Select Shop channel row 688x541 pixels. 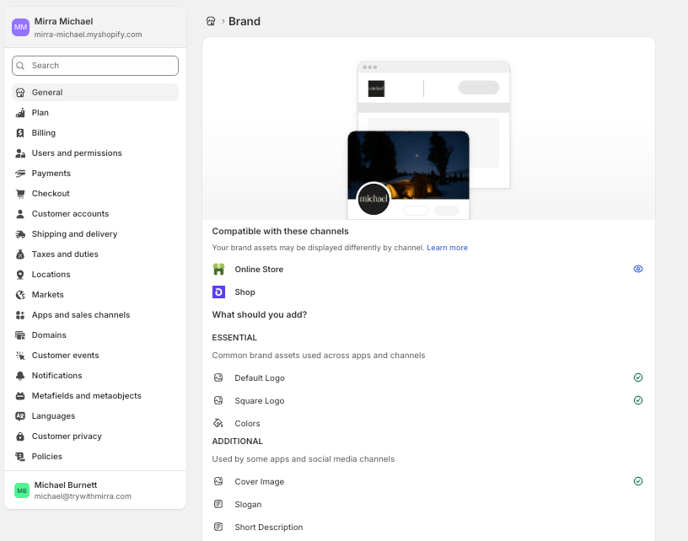coord(428,292)
